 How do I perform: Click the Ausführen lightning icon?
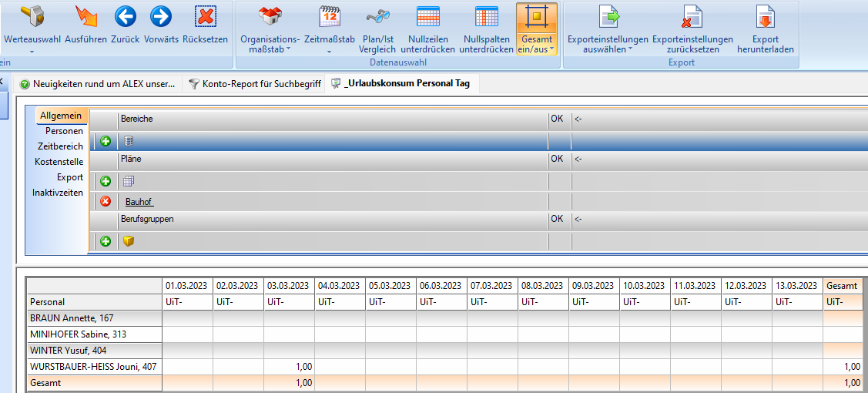[85, 17]
